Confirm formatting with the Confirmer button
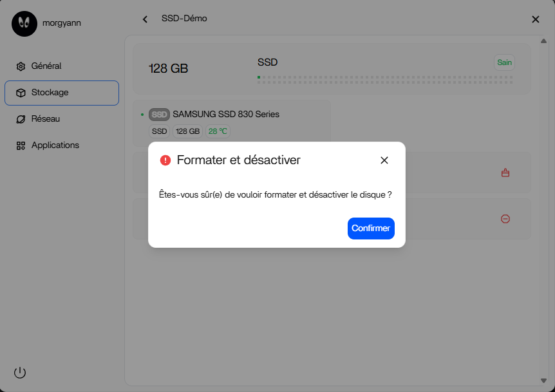This screenshot has width=555, height=392. coord(371,229)
